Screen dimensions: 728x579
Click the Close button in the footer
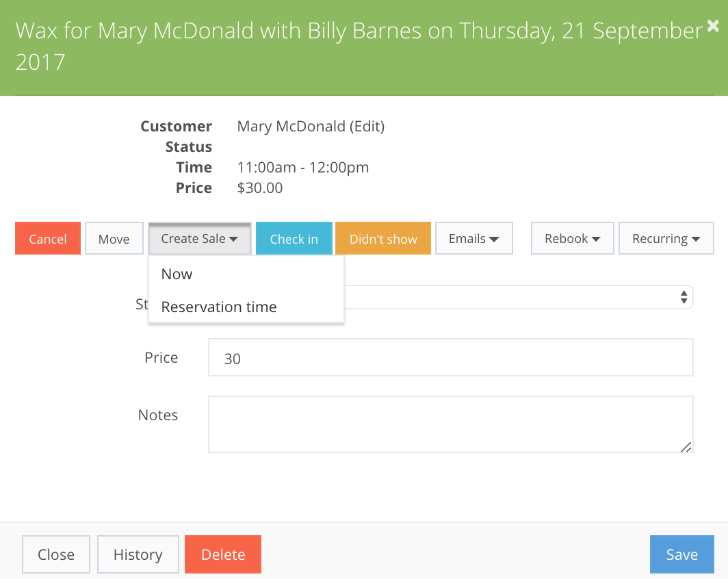point(56,554)
